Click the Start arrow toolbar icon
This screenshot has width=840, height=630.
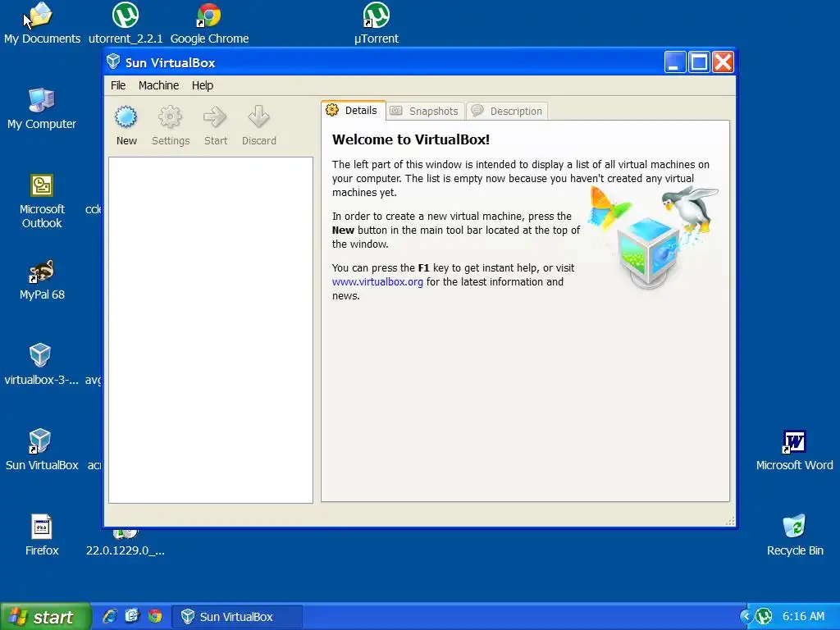(x=216, y=126)
